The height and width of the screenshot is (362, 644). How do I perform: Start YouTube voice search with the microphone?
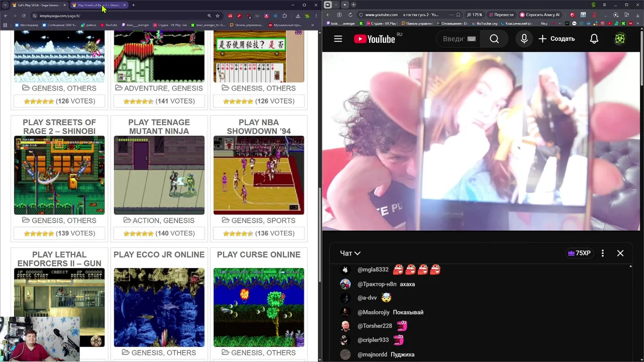click(x=524, y=39)
